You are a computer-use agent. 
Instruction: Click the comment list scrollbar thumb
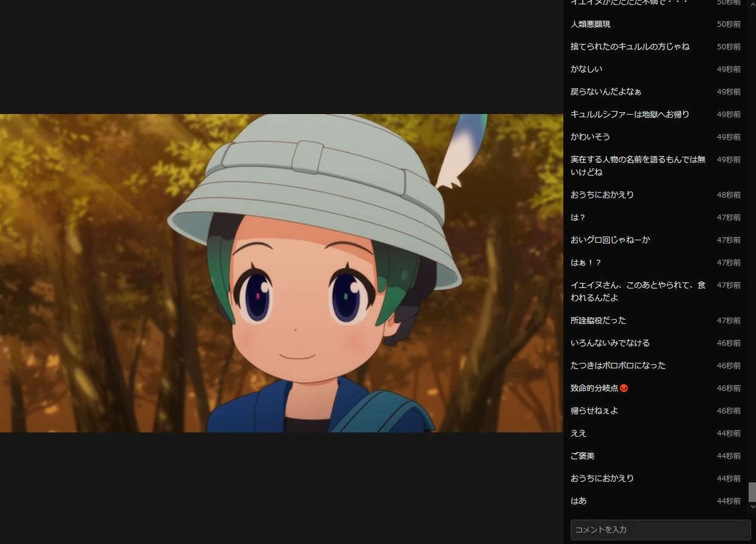click(752, 492)
